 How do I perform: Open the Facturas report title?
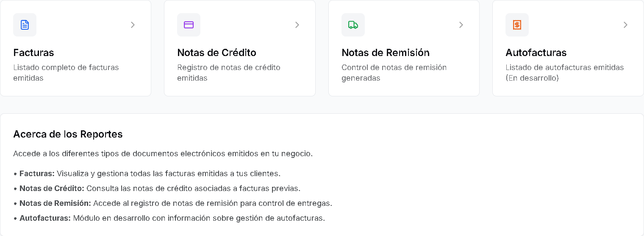[x=33, y=53]
